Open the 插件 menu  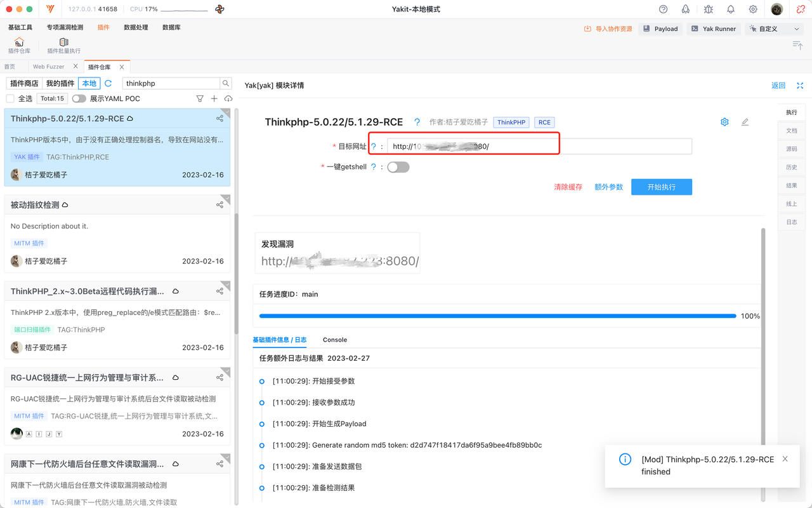pos(103,27)
